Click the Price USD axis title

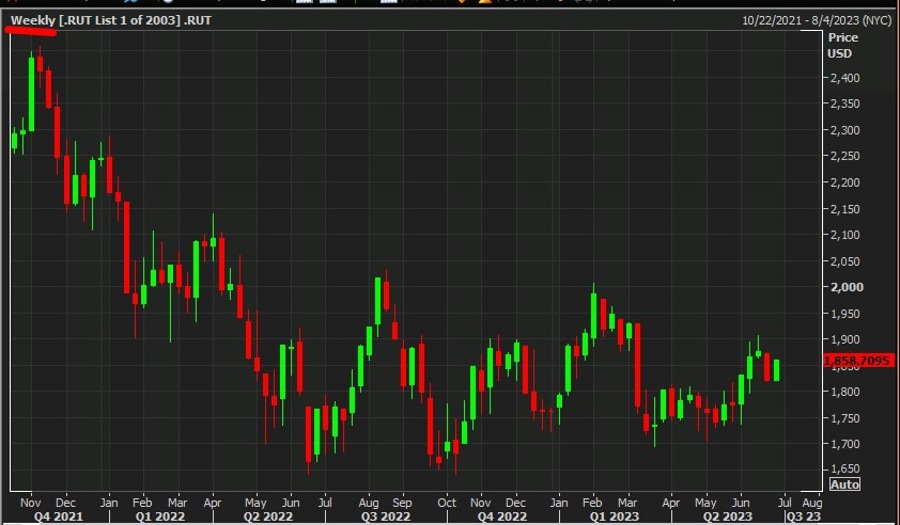point(843,45)
